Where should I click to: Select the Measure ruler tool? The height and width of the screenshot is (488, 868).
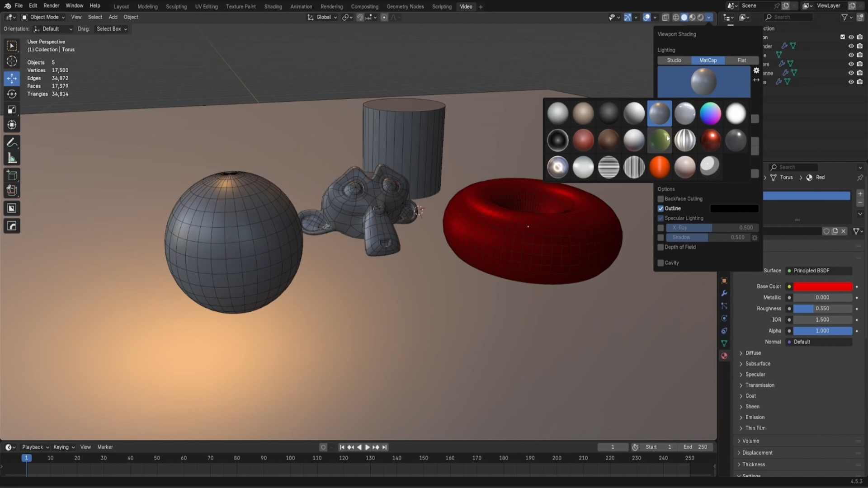[12, 159]
